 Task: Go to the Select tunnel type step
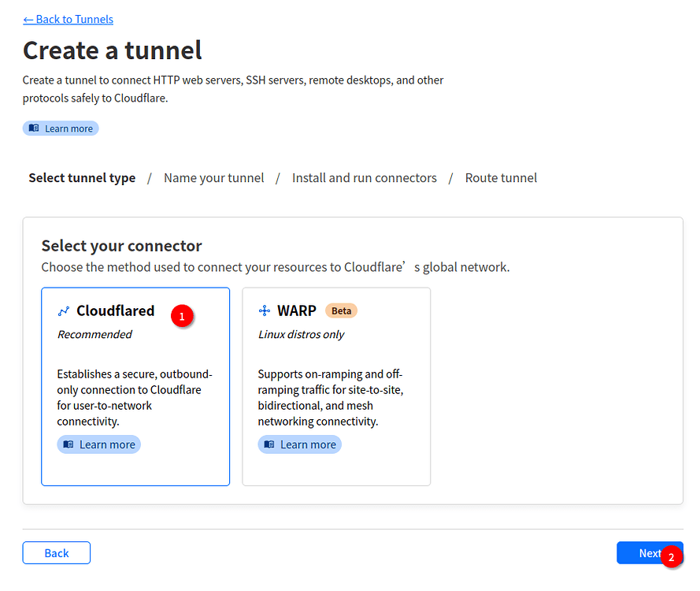[x=82, y=178]
